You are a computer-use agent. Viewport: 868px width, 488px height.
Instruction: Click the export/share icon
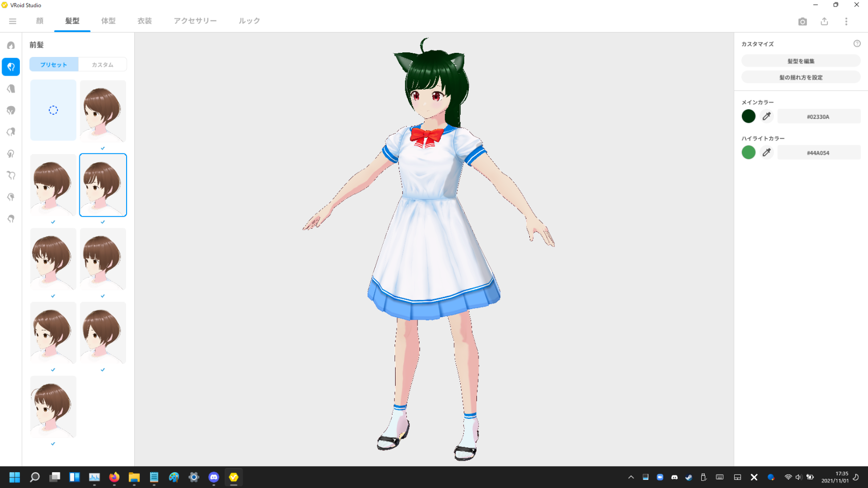824,21
